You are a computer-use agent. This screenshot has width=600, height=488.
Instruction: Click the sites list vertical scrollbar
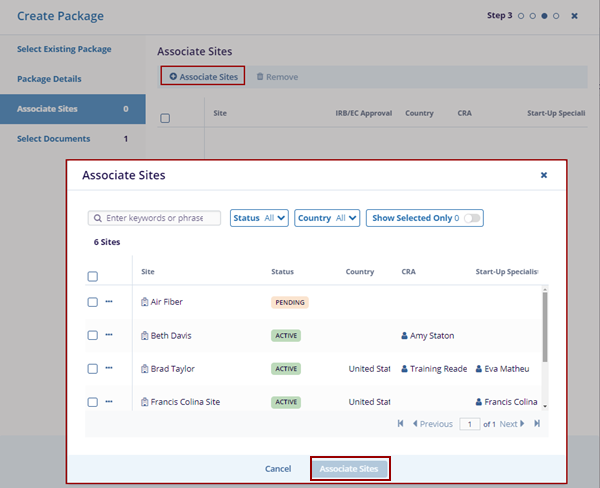coord(545,330)
